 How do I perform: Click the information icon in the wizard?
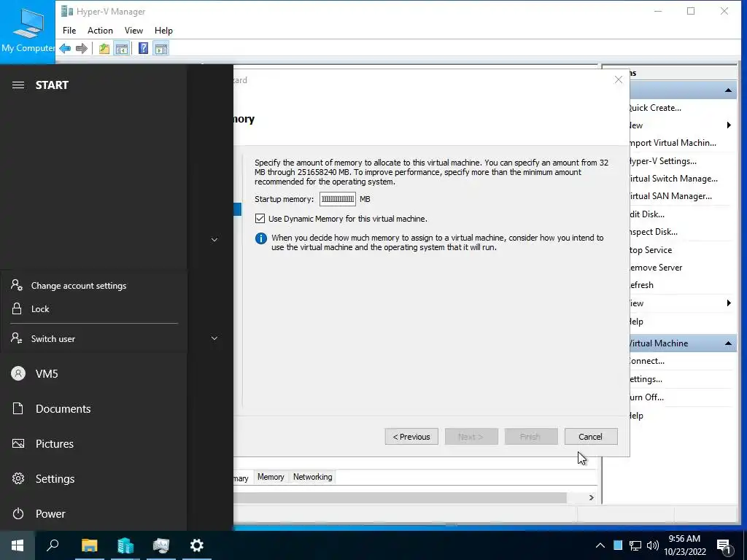point(261,238)
